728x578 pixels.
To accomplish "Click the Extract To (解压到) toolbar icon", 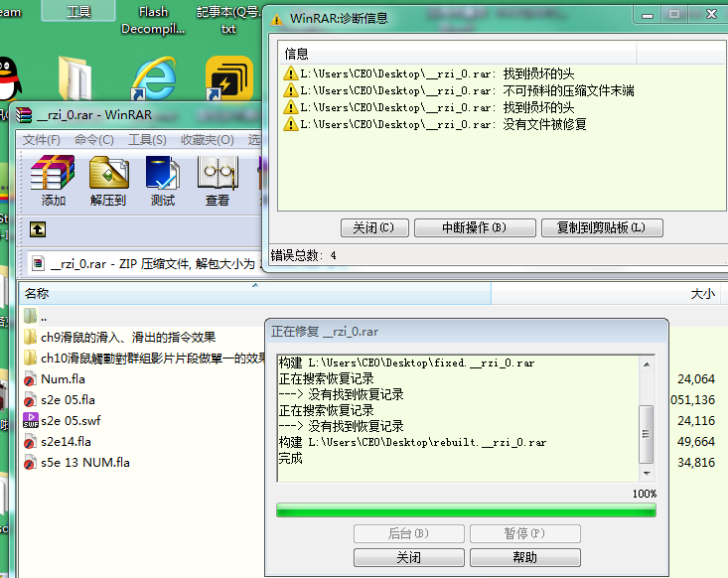I will point(108,173).
